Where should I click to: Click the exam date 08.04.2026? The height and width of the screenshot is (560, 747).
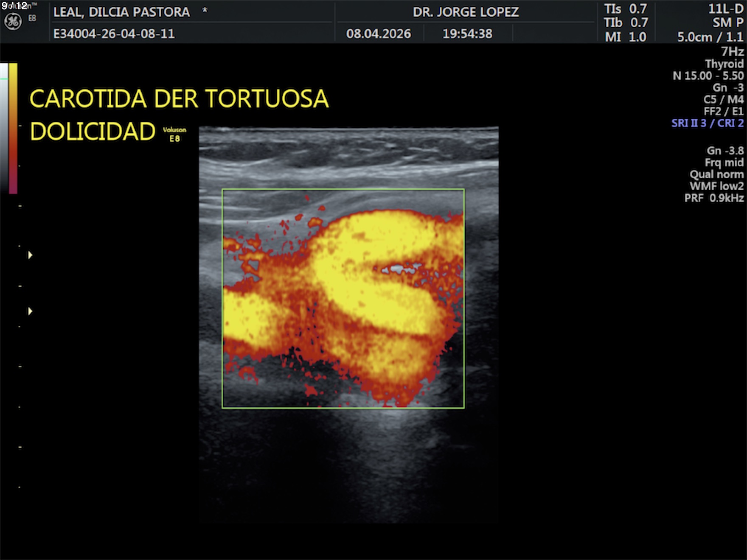379,34
